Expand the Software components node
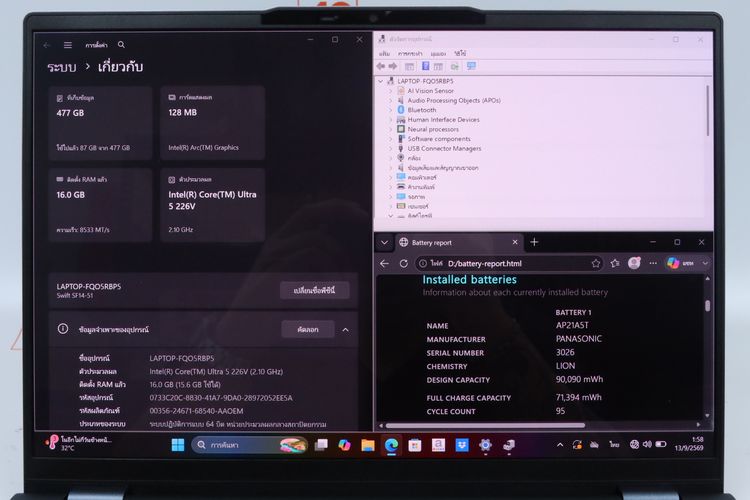Image resolution: width=750 pixels, height=500 pixels. [x=390, y=139]
